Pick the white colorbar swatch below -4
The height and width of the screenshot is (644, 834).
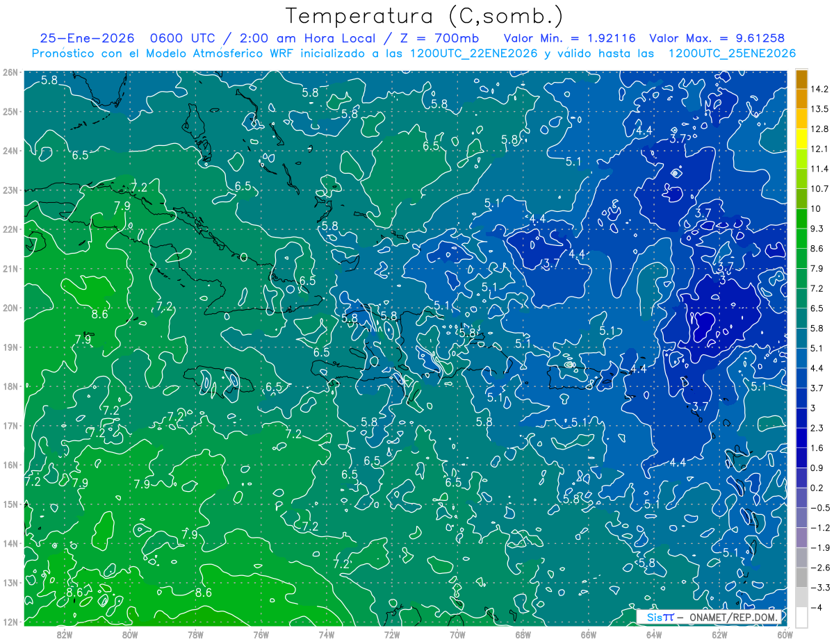pyautogui.click(x=801, y=616)
